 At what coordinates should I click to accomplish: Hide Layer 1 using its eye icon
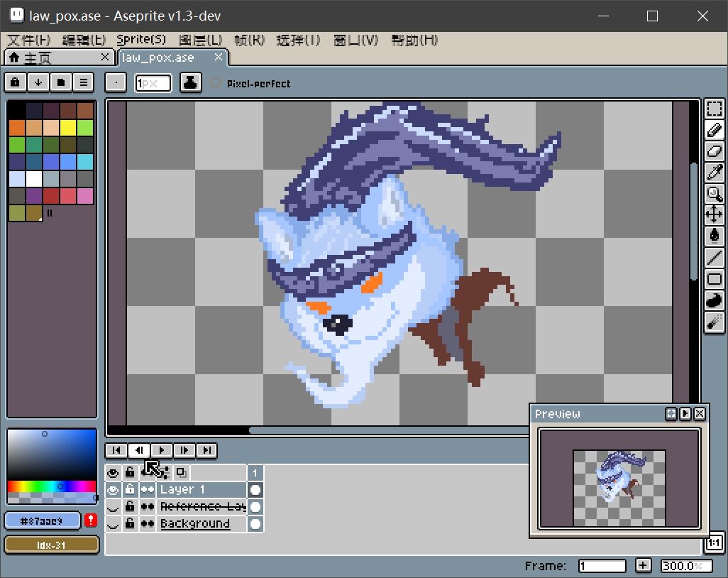tap(112, 490)
